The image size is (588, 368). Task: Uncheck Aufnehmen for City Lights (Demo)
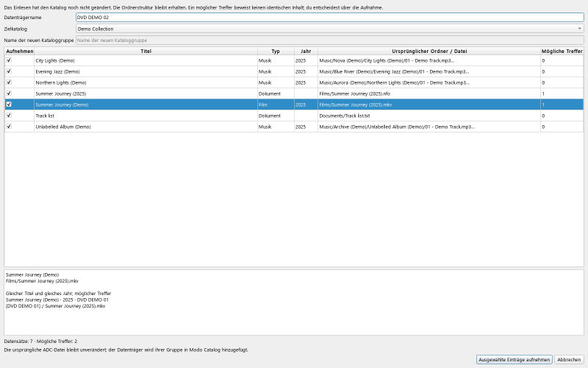click(9, 60)
